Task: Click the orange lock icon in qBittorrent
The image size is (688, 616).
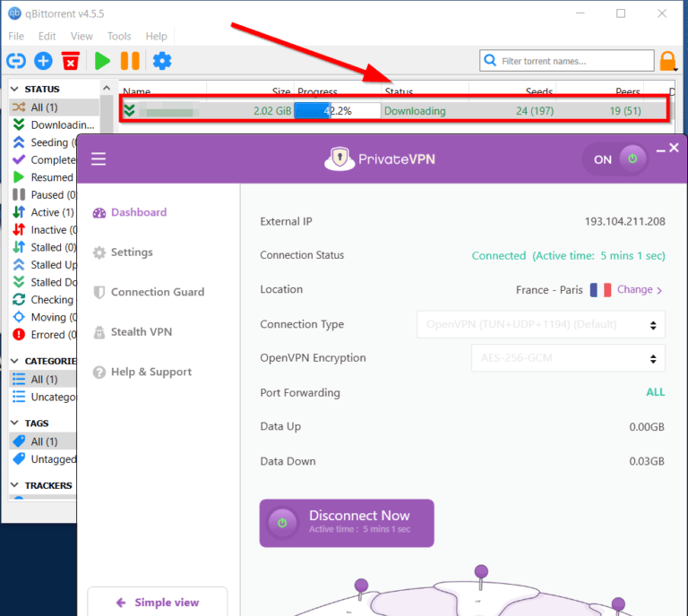Action: (x=667, y=61)
